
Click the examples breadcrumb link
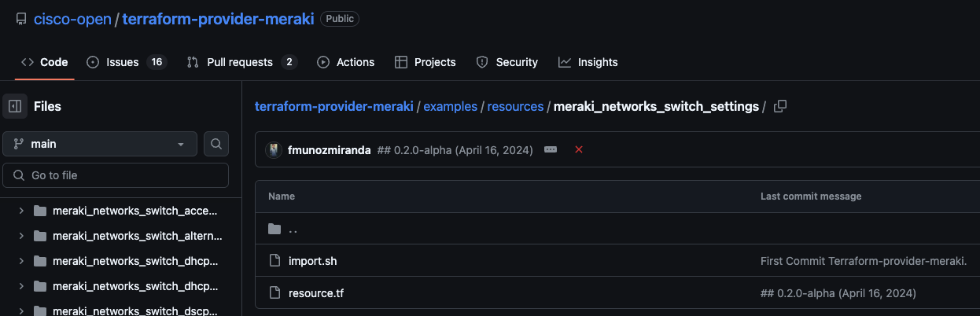pos(450,106)
